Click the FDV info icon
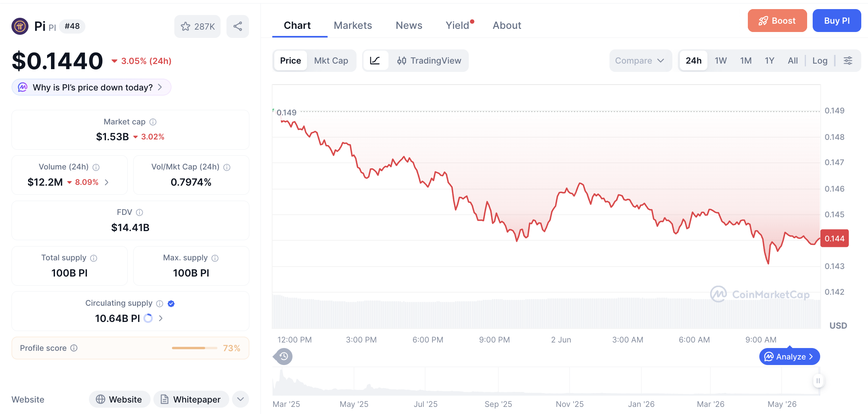Viewport: 868px width, 414px height. tap(140, 213)
